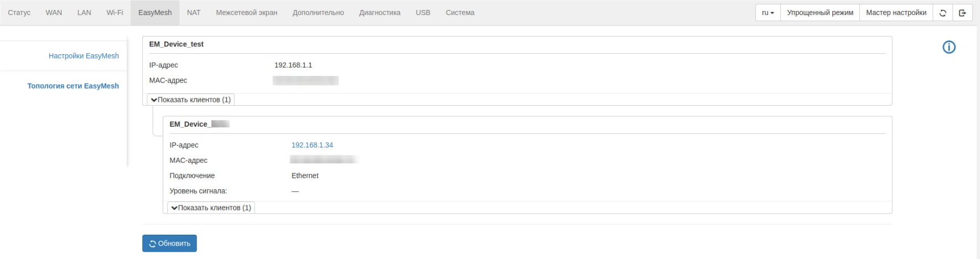This screenshot has height=259, width=980.
Task: Open the ru language dropdown
Action: (x=768, y=13)
